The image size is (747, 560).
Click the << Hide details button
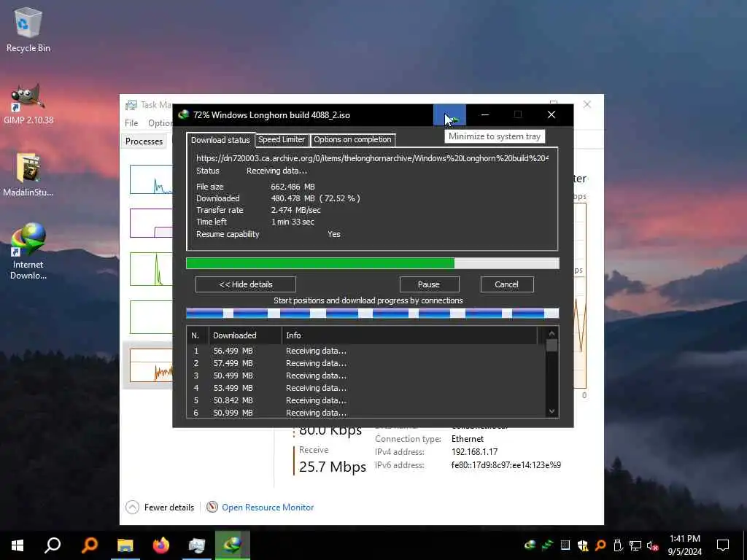click(x=246, y=284)
